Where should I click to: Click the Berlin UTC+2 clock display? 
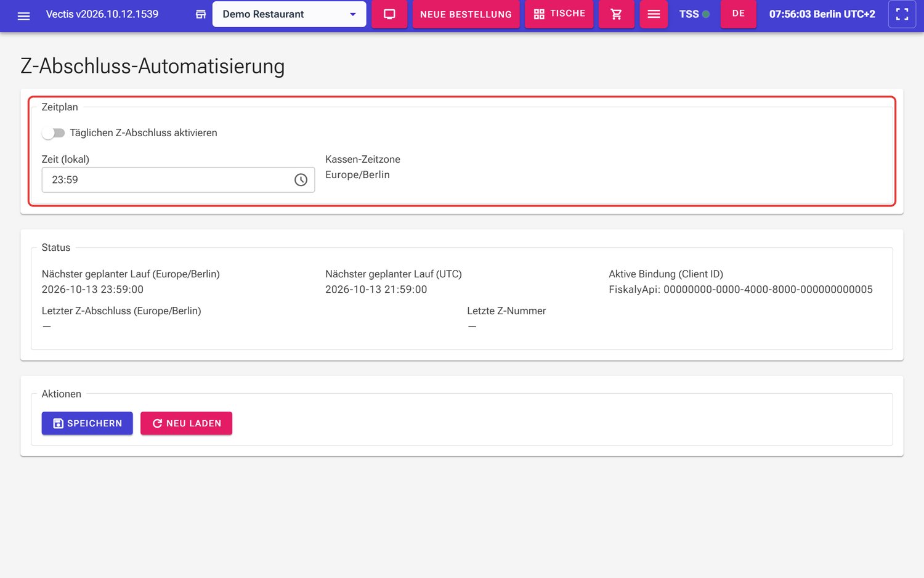tap(822, 14)
